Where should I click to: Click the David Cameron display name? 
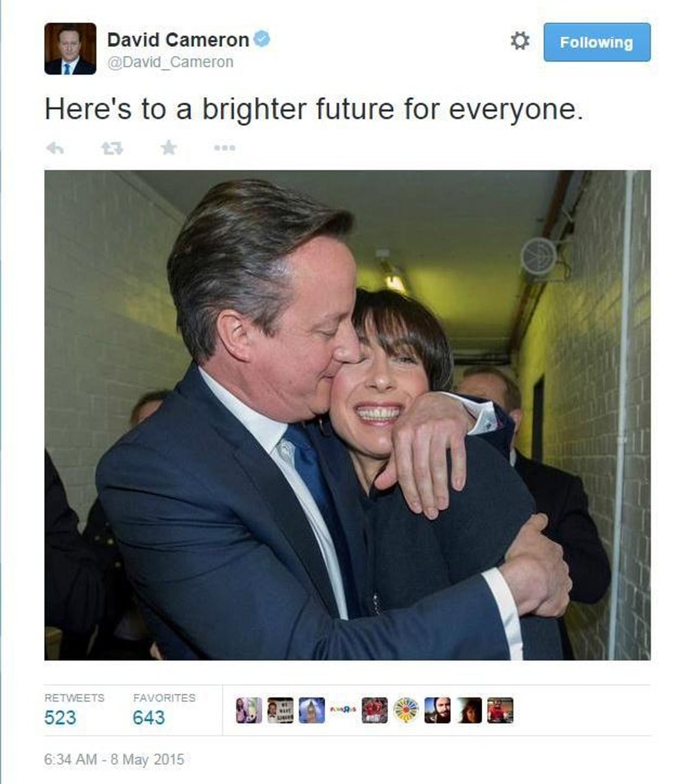click(x=178, y=39)
